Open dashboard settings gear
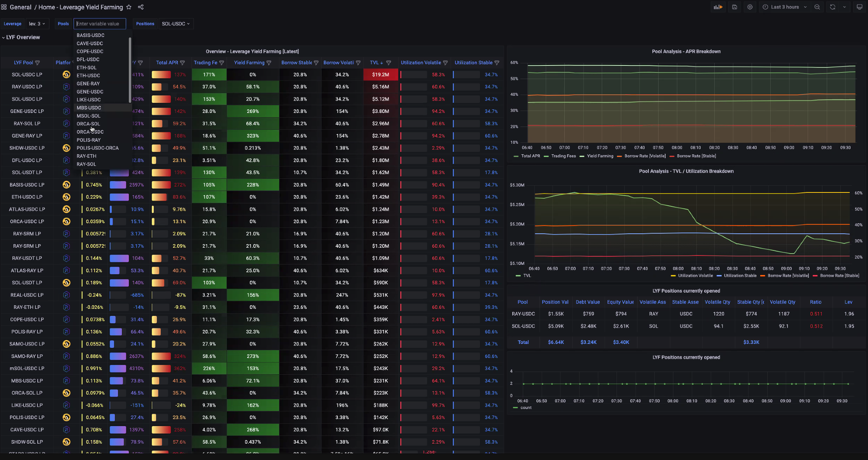 click(x=750, y=7)
